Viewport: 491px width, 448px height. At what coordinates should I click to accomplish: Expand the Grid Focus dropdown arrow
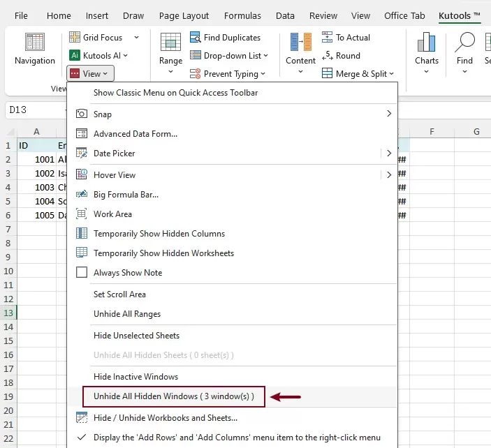[136, 37]
